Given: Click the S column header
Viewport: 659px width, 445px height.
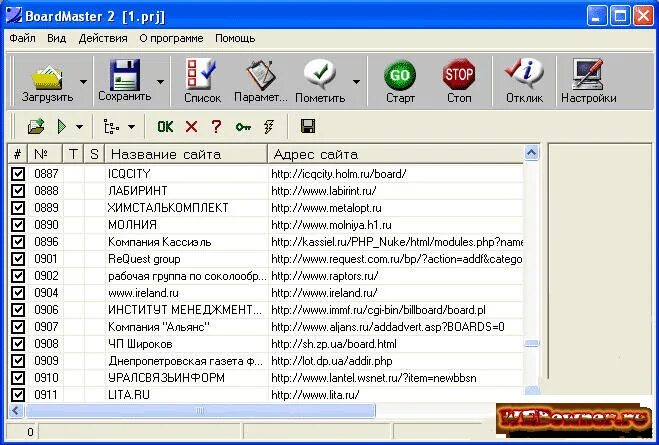Looking at the screenshot, I should click(94, 154).
